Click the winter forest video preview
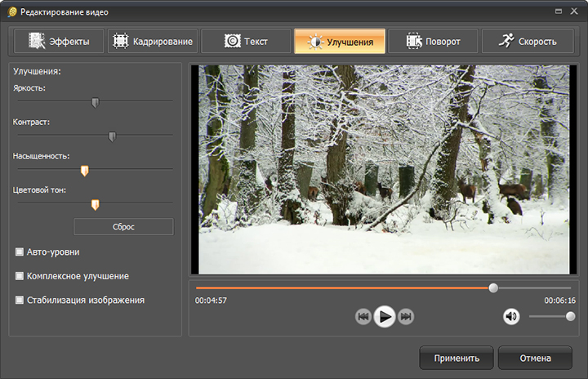This screenshot has width=588, height=379. coord(384,169)
